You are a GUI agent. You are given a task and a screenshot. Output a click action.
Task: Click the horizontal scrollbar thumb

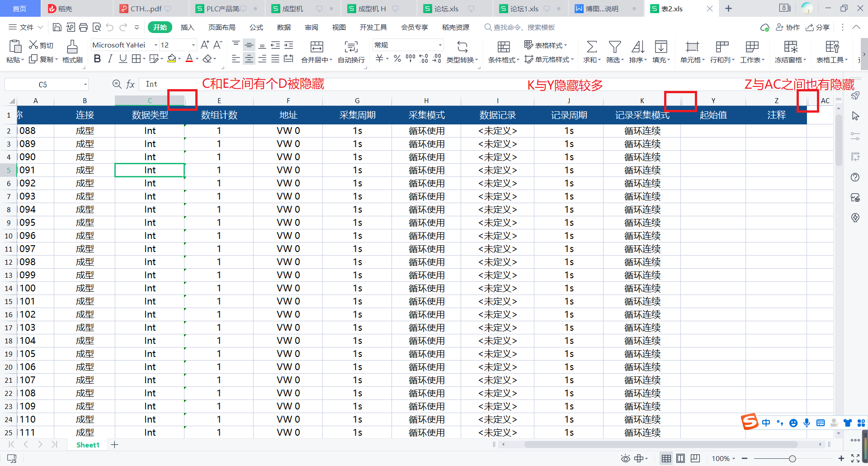point(660,444)
